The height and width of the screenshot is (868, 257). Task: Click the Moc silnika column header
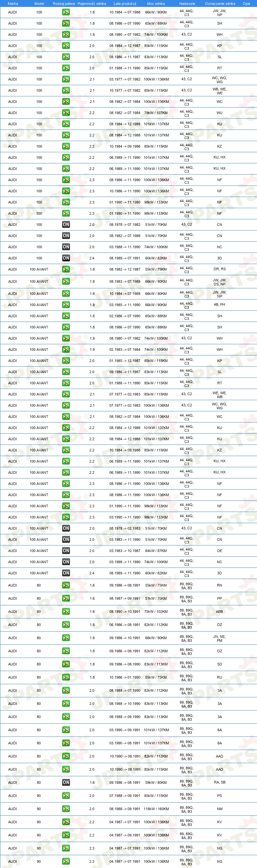click(156, 4)
